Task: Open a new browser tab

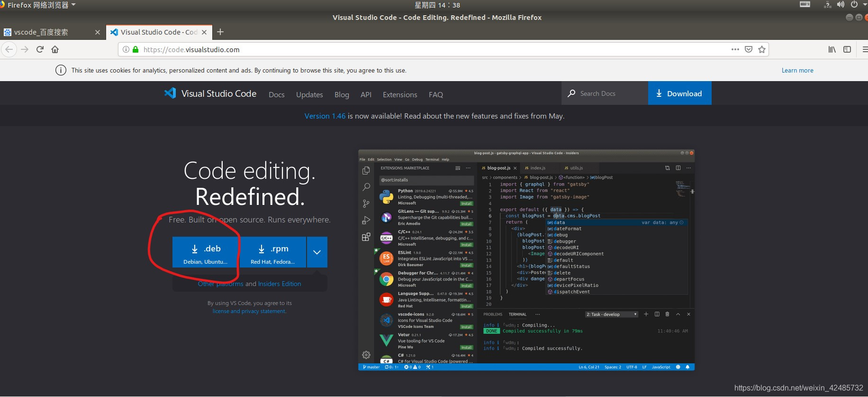Action: click(x=220, y=32)
